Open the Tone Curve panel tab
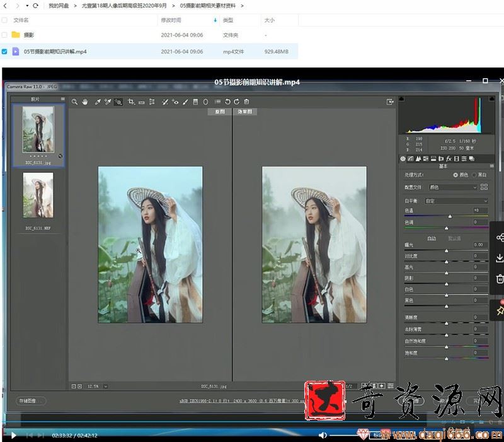This screenshot has height=442, width=504. point(411,159)
